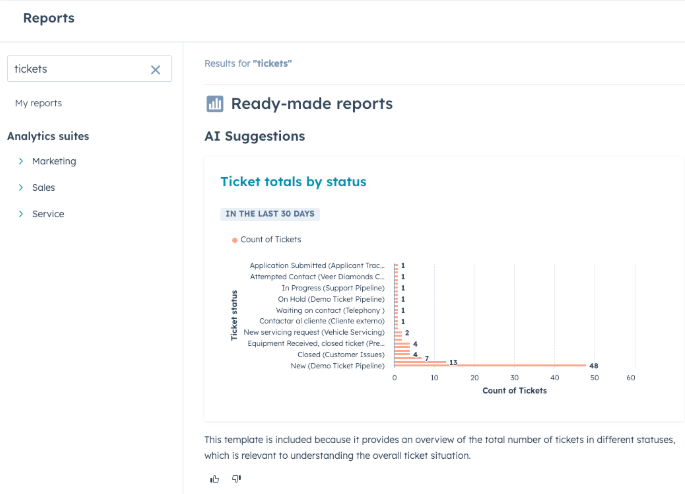Screen dimensions: 685x494
Task: Click label "Waiting on contact (Telephony )"
Action: [330, 311]
